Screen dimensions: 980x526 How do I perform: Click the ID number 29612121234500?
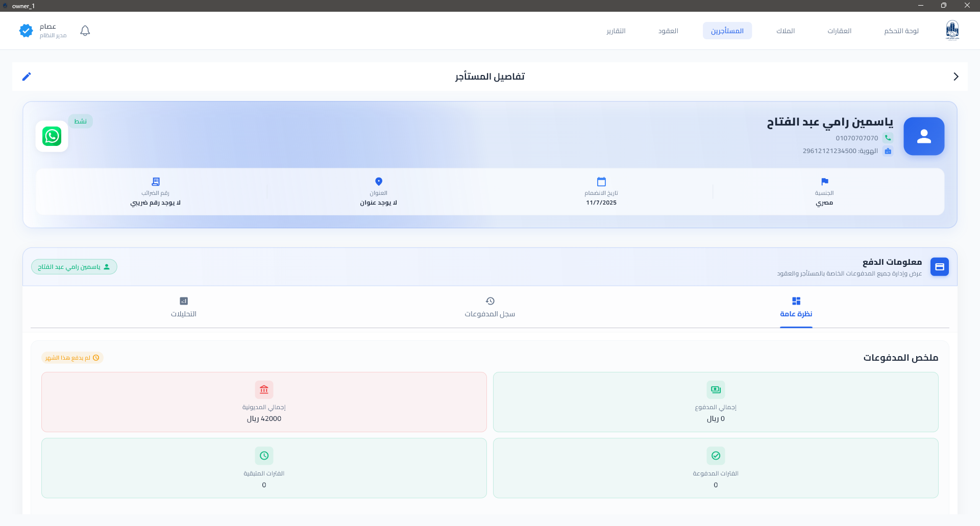point(829,151)
